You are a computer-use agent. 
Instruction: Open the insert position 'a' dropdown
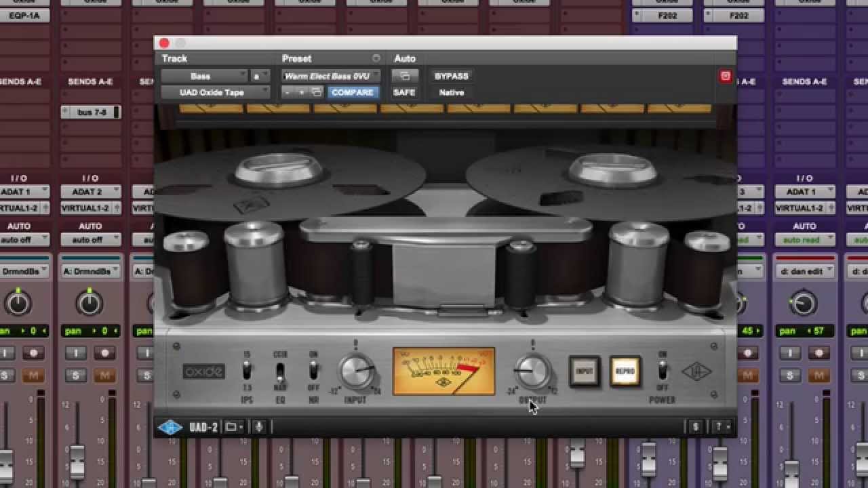click(260, 76)
